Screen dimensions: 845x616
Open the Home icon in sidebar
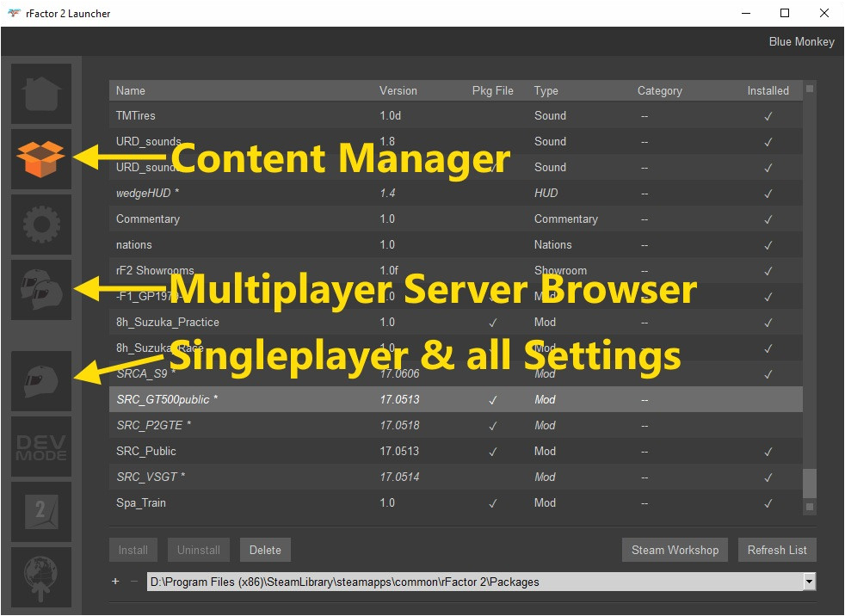click(x=41, y=94)
